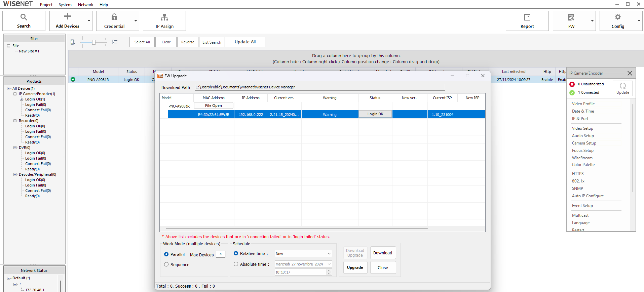Open the Add Devices dropdown arrow

(x=89, y=21)
